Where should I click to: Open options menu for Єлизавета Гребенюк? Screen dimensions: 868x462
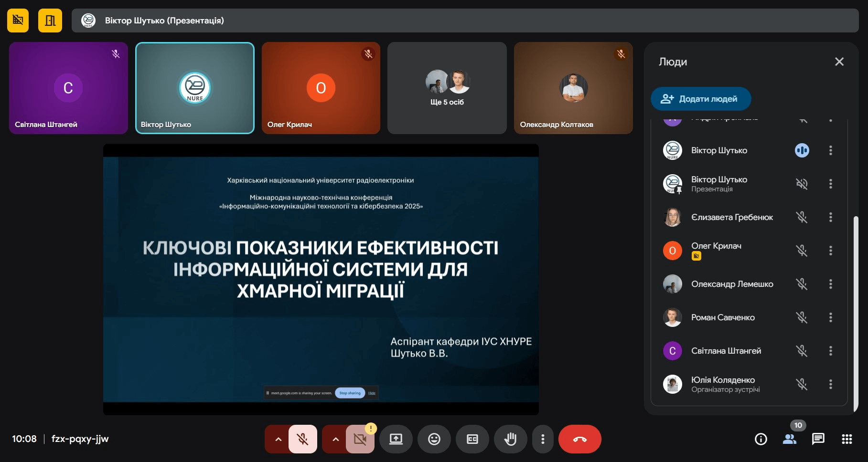[x=830, y=217]
